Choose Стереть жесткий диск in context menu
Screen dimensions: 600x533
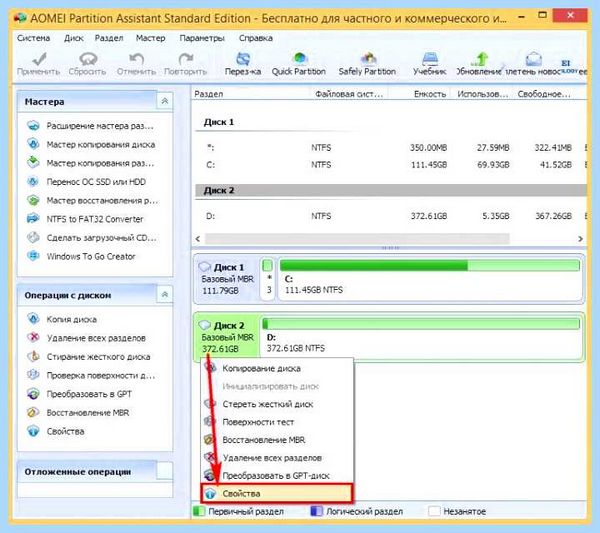tap(277, 404)
